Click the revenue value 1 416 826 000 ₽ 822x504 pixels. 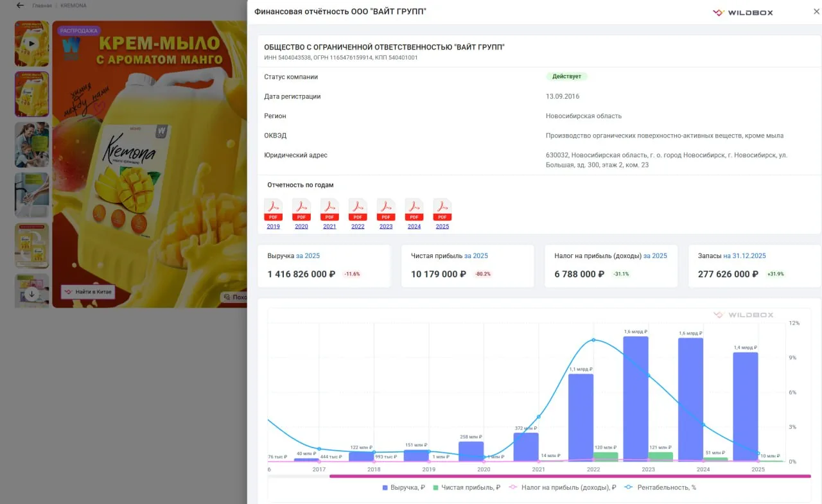pos(301,274)
